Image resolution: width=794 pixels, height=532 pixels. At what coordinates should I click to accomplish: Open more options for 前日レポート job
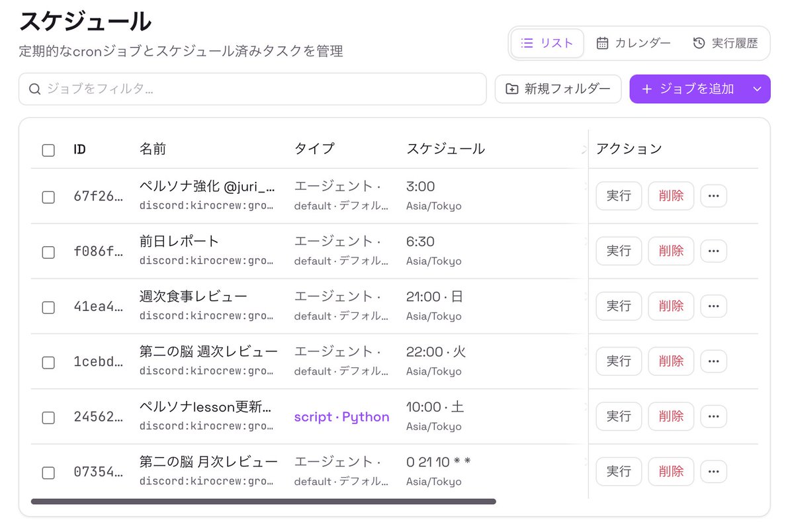(x=713, y=251)
